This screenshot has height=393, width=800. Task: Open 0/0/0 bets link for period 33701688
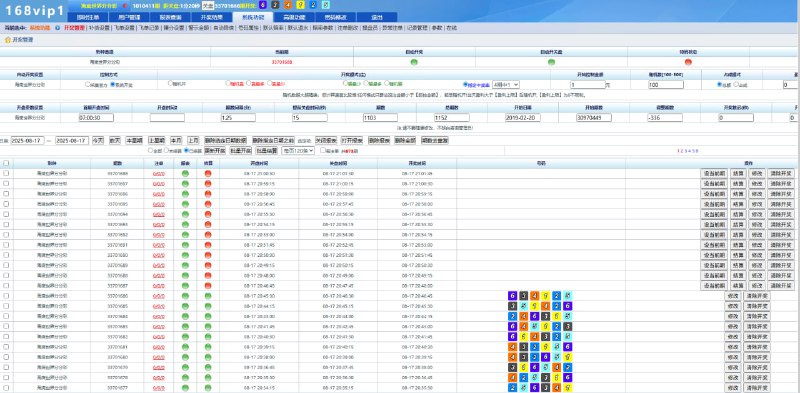pos(159,174)
